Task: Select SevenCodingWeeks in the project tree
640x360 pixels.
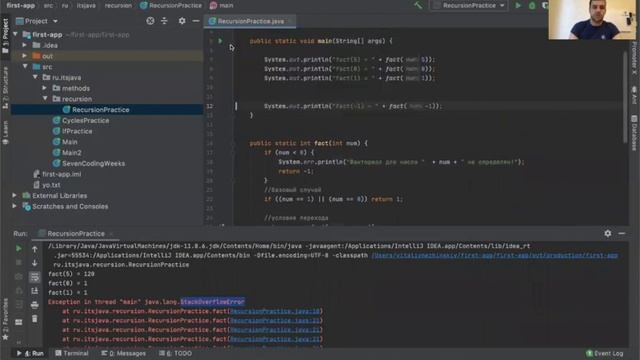Action: pos(93,163)
